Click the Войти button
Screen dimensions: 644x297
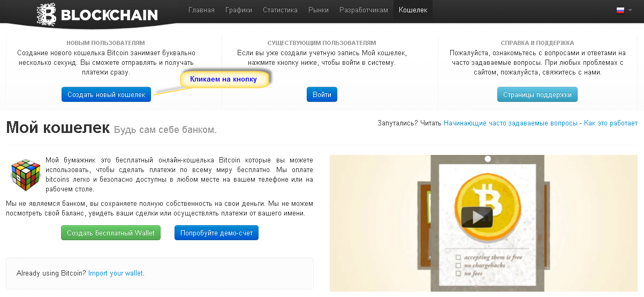[x=322, y=94]
